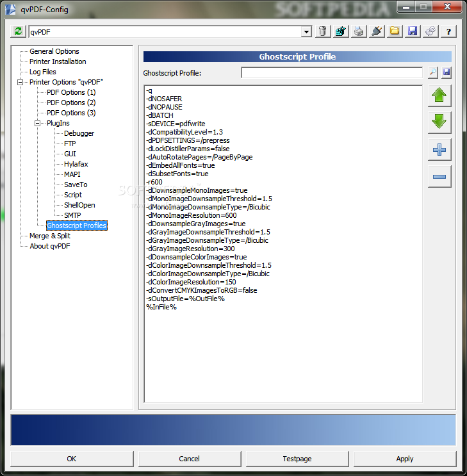Select the -dEmbedAllFonts=true line

[181, 165]
